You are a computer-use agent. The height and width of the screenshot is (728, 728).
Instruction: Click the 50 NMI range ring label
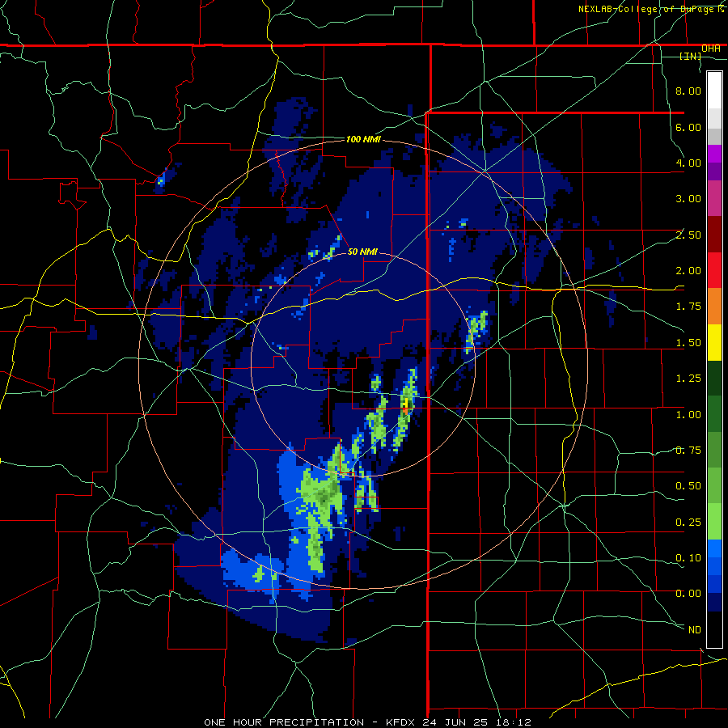(x=362, y=252)
